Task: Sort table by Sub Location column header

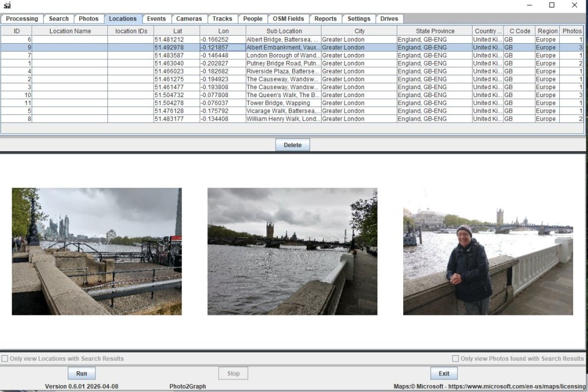Action: click(284, 31)
